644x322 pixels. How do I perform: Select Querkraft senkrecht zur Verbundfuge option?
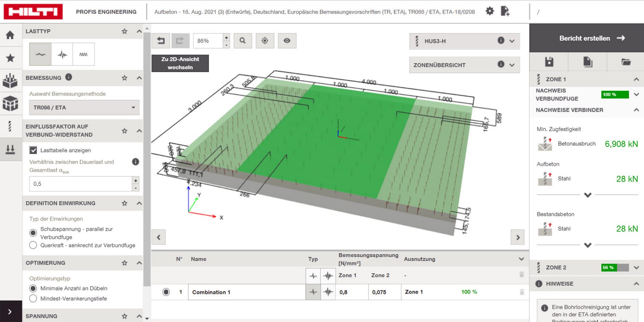(x=33, y=245)
